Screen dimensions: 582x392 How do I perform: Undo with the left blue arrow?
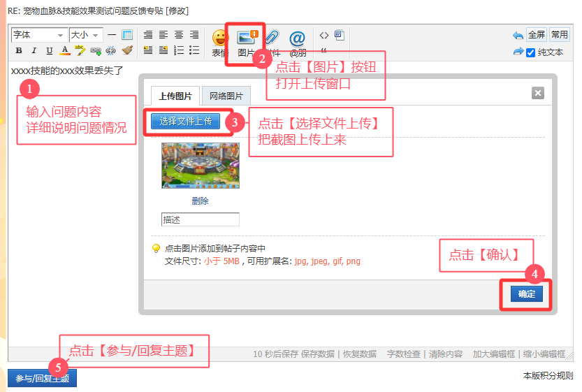coord(518,35)
